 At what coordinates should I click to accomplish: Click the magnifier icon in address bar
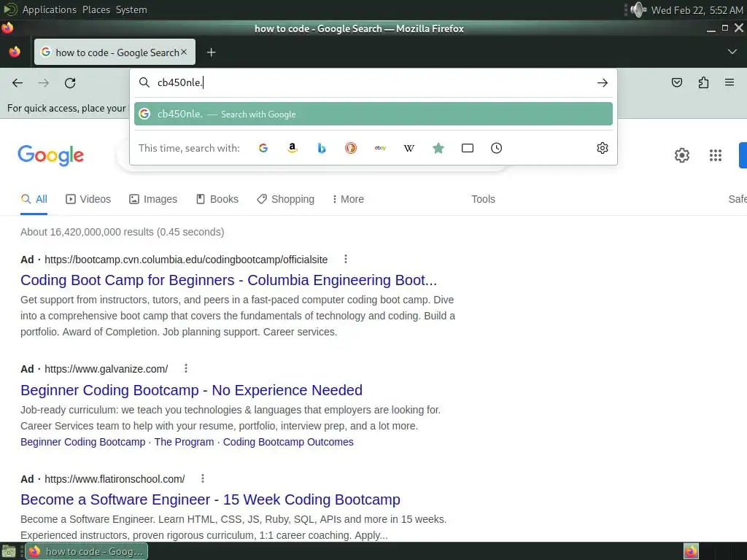click(x=144, y=82)
